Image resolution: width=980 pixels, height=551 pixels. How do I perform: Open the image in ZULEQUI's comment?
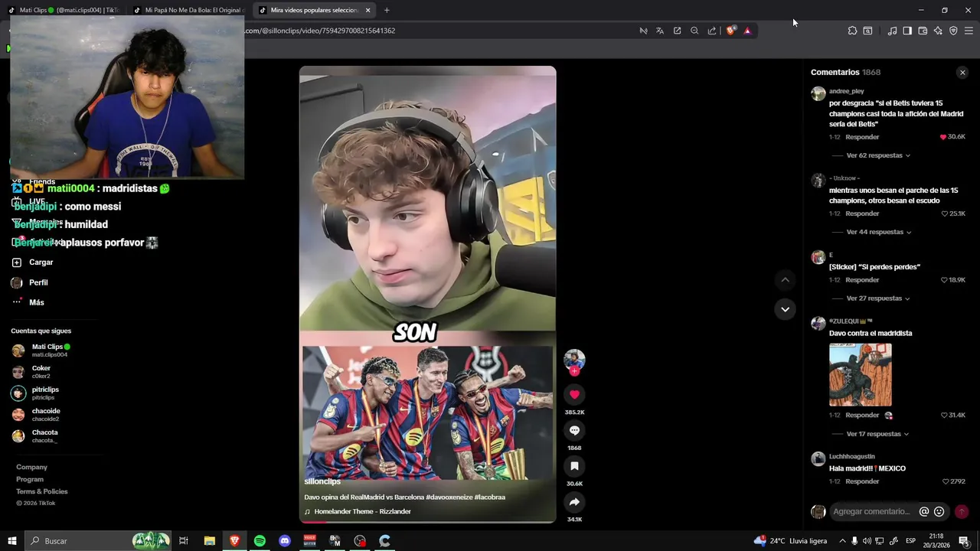[861, 375]
